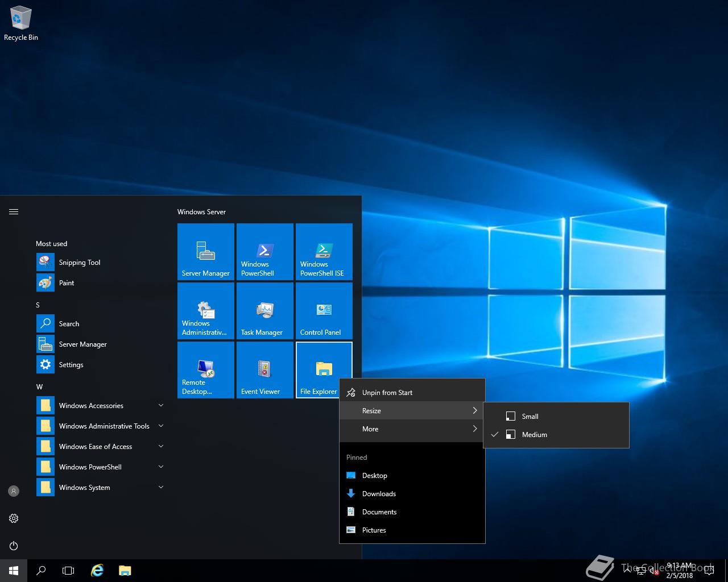Click the letter W section header
The image size is (728, 582).
click(x=39, y=386)
